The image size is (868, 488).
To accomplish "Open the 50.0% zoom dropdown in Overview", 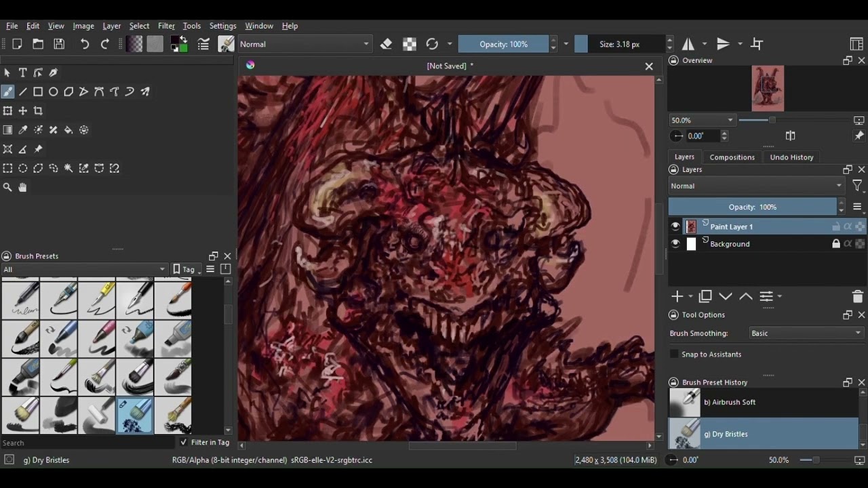I will (x=702, y=120).
